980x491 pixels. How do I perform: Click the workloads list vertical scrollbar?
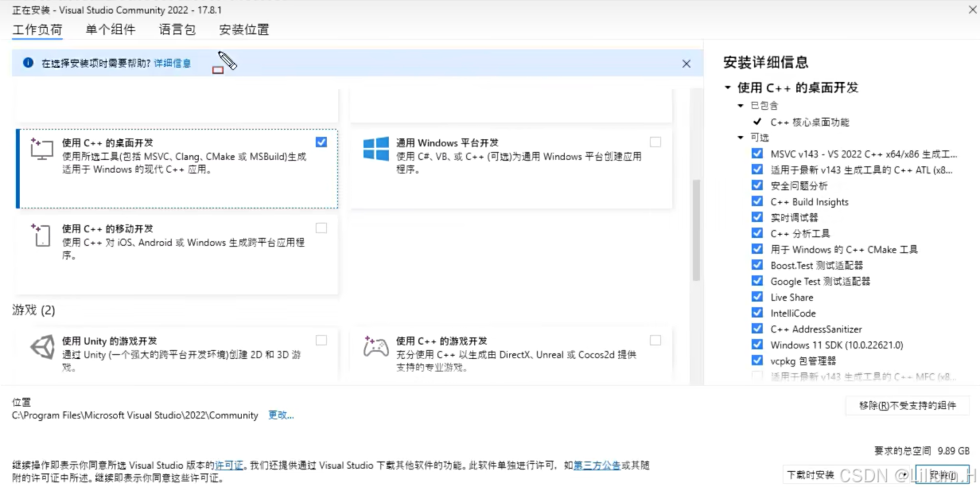696,230
